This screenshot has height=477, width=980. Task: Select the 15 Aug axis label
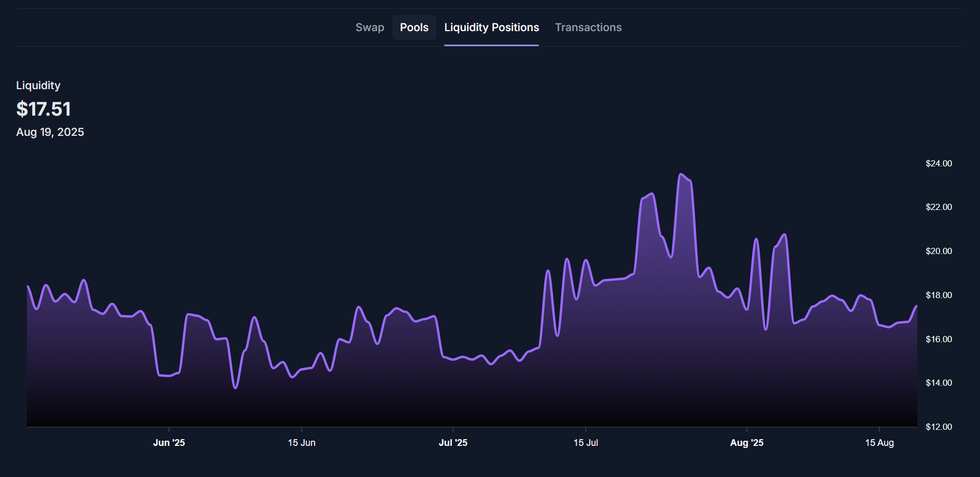click(x=879, y=443)
